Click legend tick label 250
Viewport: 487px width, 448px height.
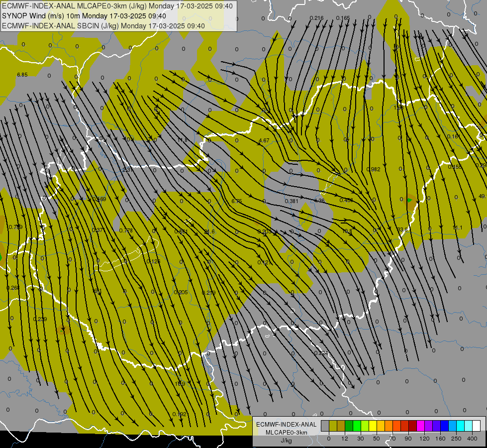coord(456,439)
